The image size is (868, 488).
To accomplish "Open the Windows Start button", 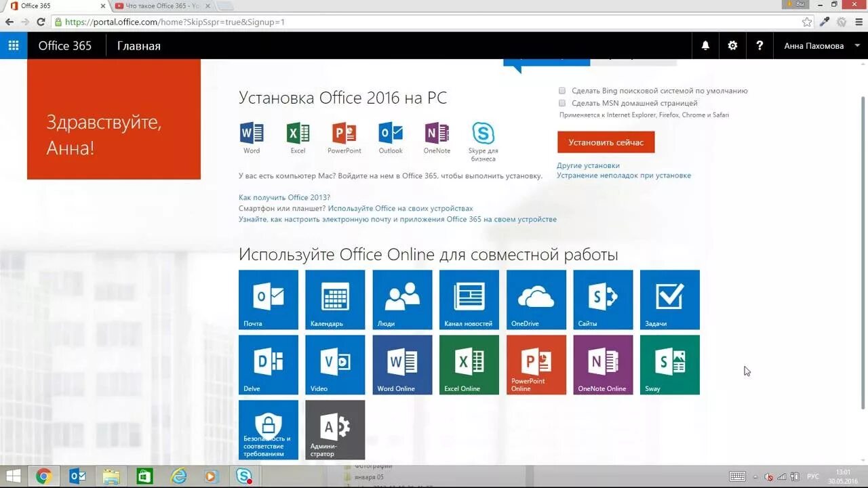I will [12, 476].
